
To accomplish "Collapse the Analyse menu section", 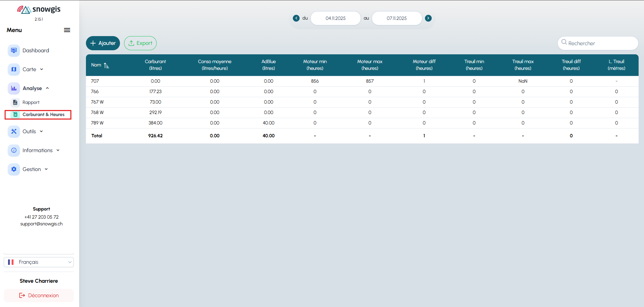I will tap(48, 88).
